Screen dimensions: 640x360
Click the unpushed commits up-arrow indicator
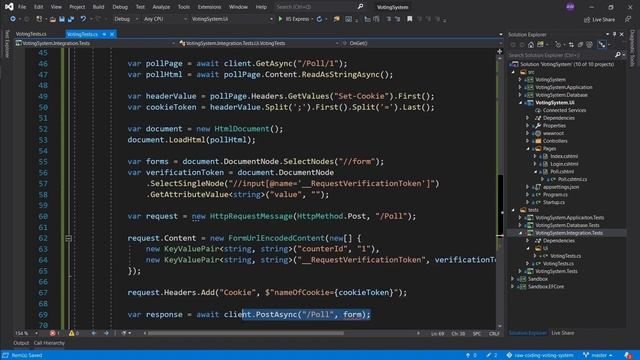[x=468, y=355]
